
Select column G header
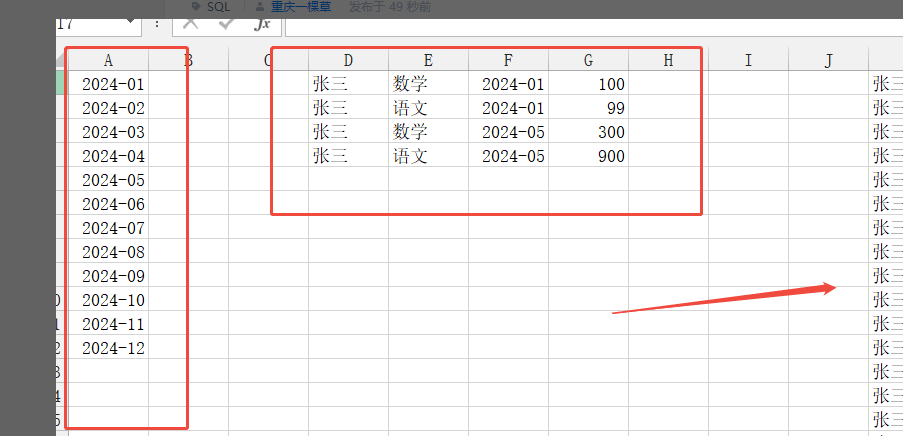589,60
